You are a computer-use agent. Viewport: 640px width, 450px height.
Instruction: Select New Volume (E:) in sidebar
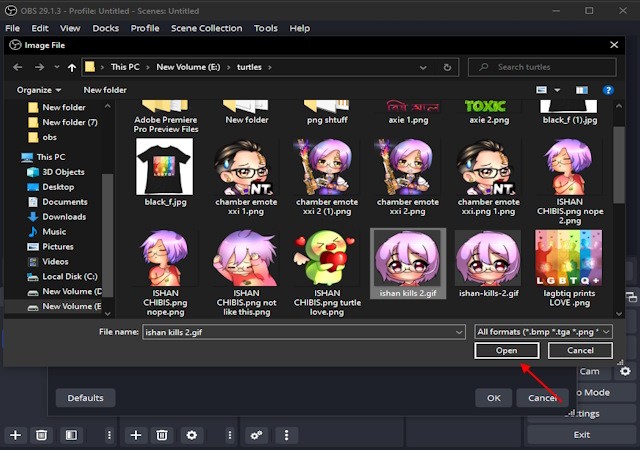coord(64,306)
